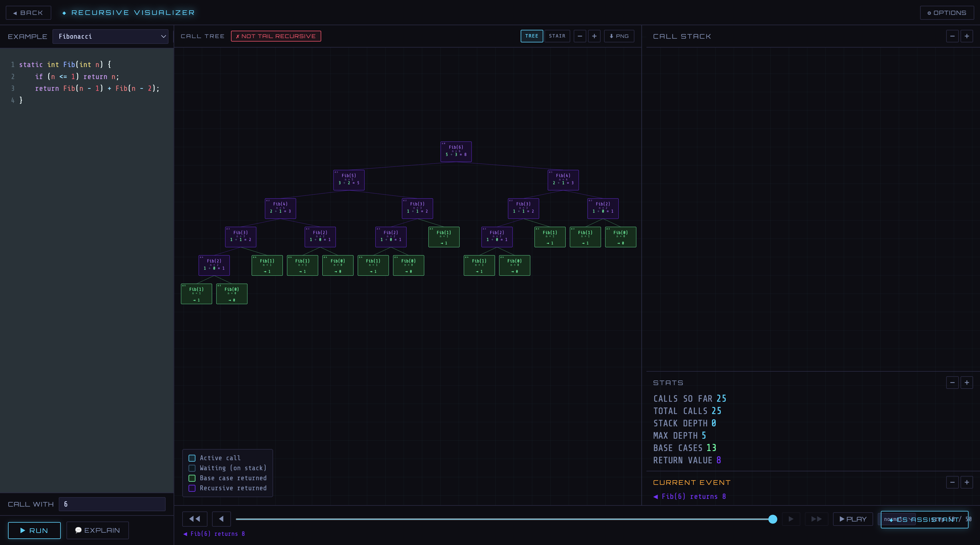Zoom in on the call tree
Image resolution: width=980 pixels, height=545 pixels.
point(594,36)
